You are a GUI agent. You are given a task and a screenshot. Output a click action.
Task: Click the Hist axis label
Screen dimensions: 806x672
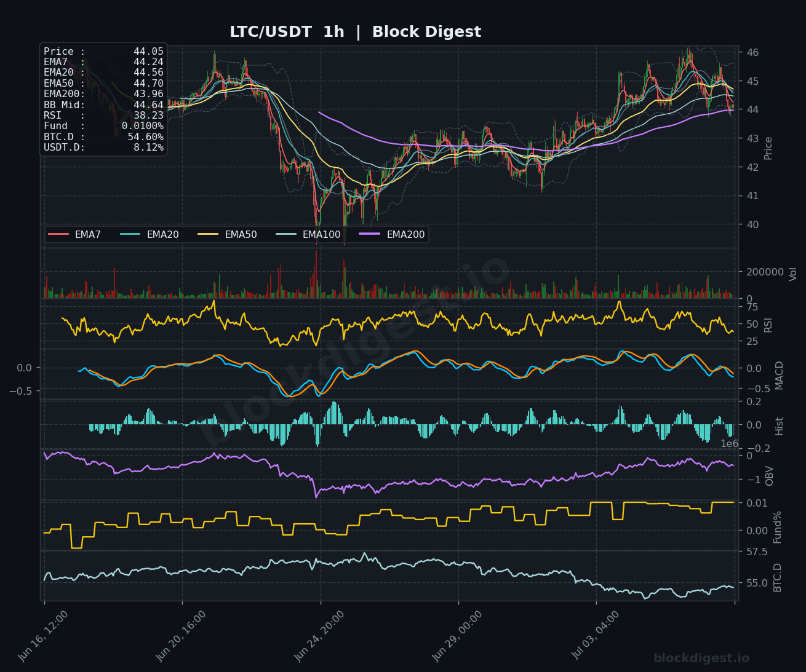click(780, 426)
